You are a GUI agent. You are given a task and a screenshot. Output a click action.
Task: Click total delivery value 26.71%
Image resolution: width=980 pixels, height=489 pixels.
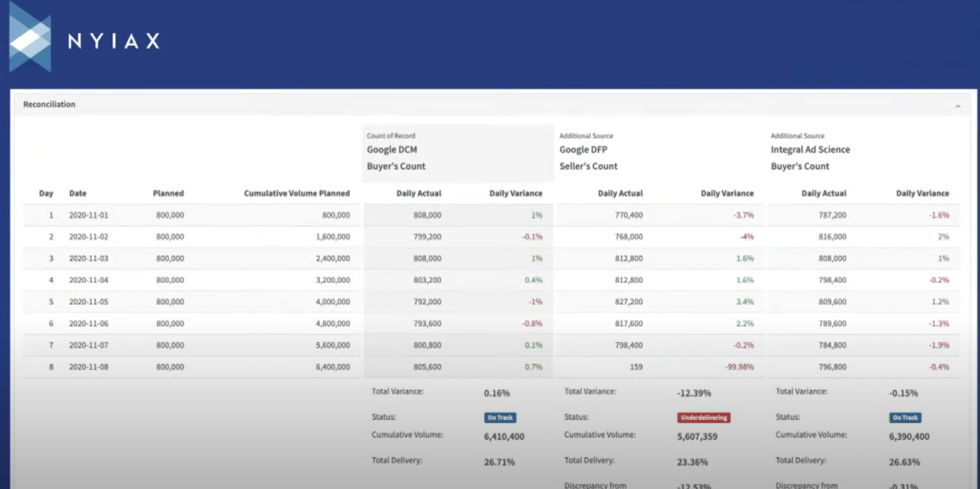coord(499,462)
